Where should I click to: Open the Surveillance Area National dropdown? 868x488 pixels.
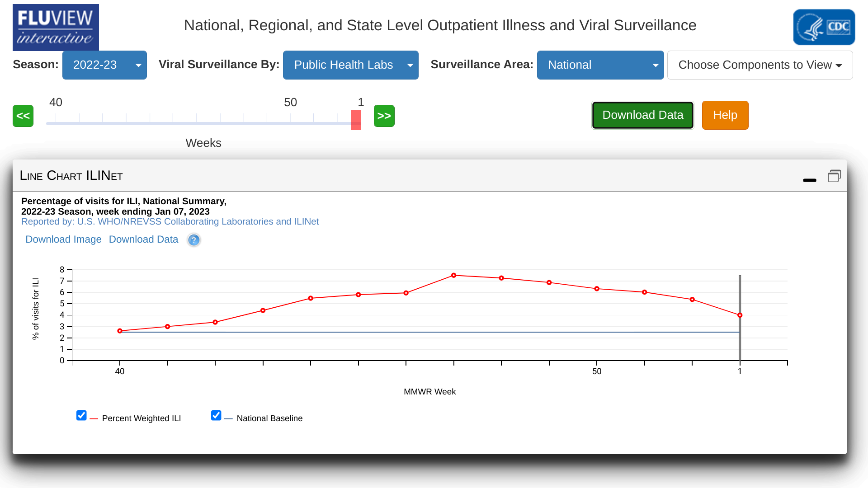tap(600, 65)
